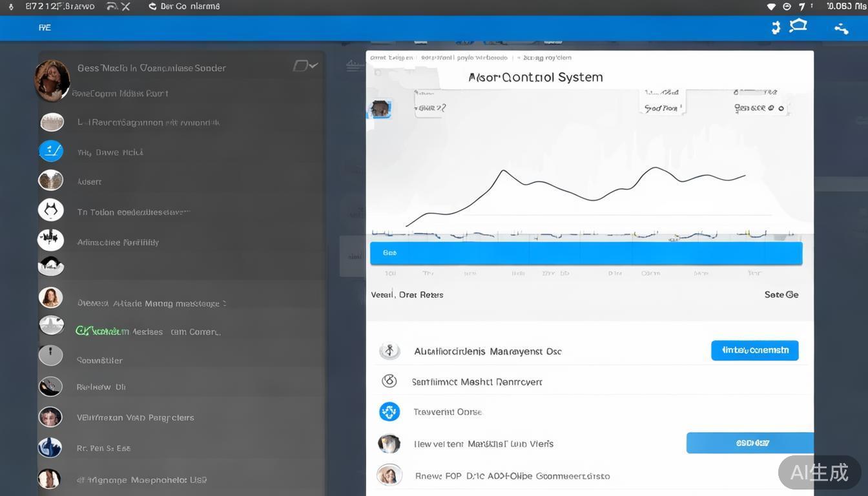Click the Autatfiorcirdenis Manrayenst row icon
This screenshot has height=496, width=868.
pyautogui.click(x=389, y=351)
